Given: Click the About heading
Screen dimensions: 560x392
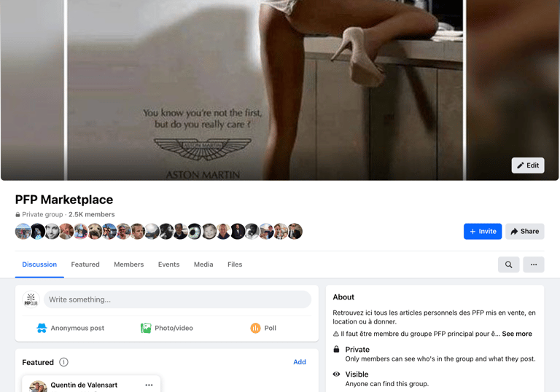Looking at the screenshot, I should pyautogui.click(x=343, y=297).
